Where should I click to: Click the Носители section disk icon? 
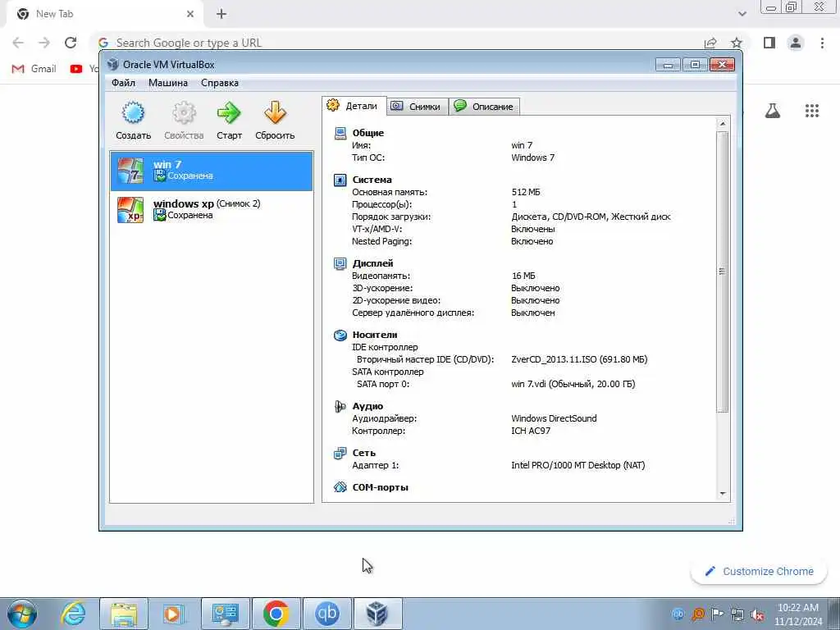[x=340, y=335]
